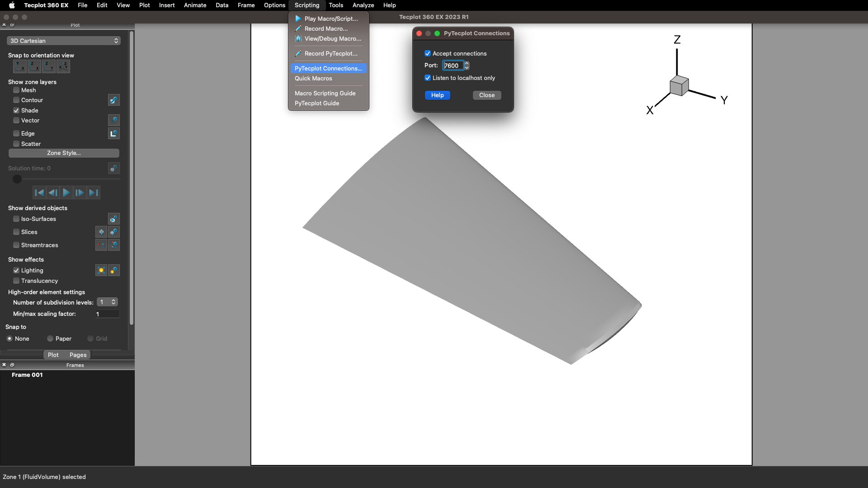The height and width of the screenshot is (488, 868).
Task: Snap view to the XY orientation
Action: [20, 66]
